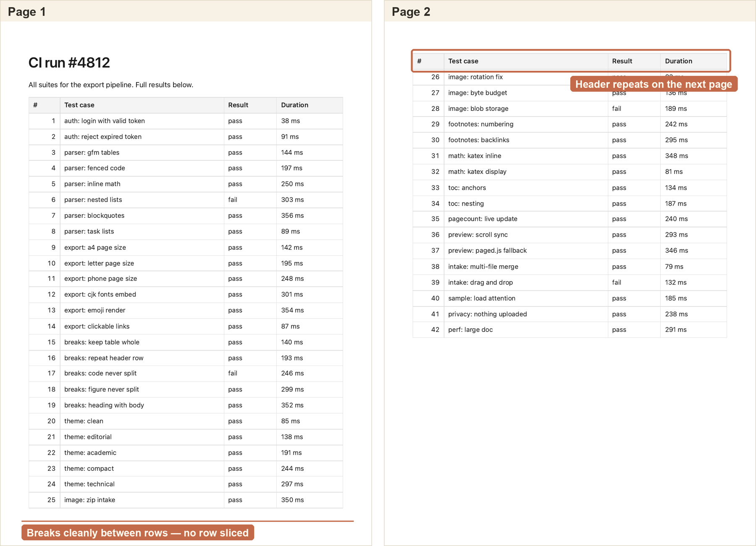Click 'pagecount: live update' cell

[526, 219]
